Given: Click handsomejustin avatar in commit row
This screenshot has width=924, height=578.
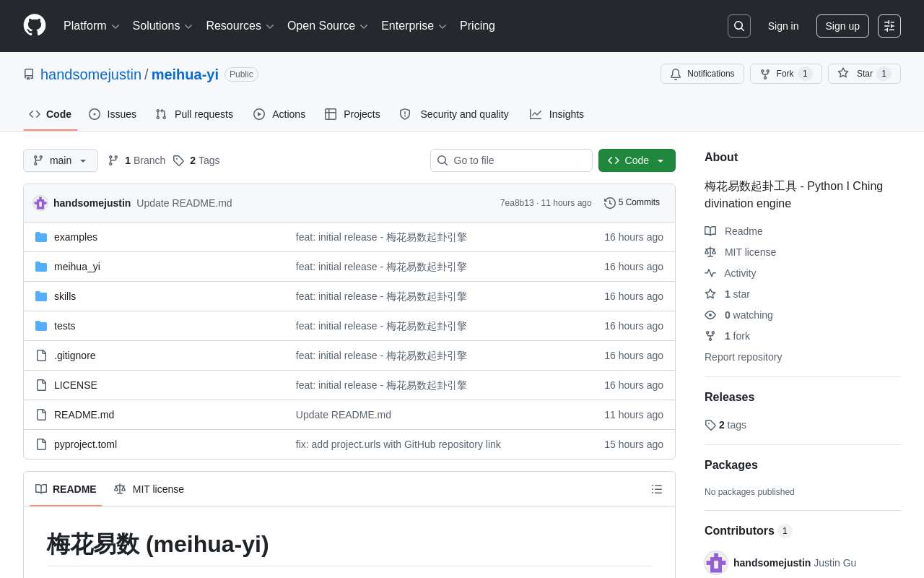Looking at the screenshot, I should tap(40, 203).
